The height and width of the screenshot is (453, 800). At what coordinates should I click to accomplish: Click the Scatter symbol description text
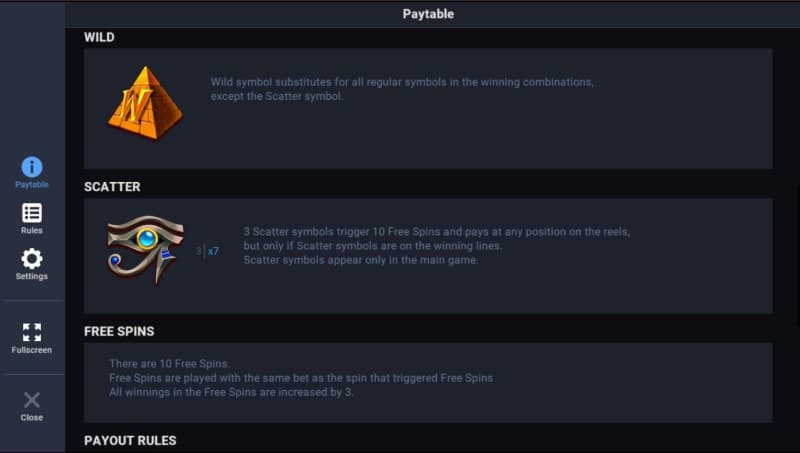click(x=436, y=245)
